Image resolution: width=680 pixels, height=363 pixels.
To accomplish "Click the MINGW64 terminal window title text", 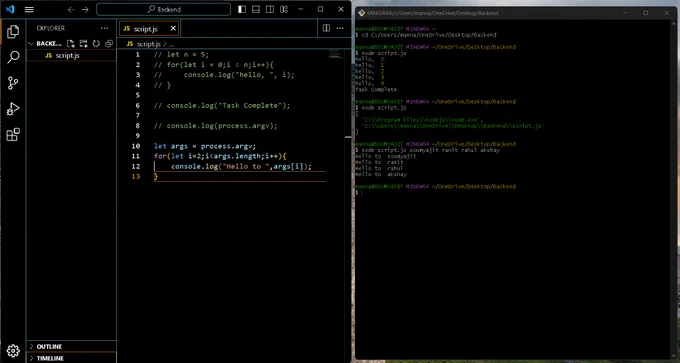I will click(432, 13).
